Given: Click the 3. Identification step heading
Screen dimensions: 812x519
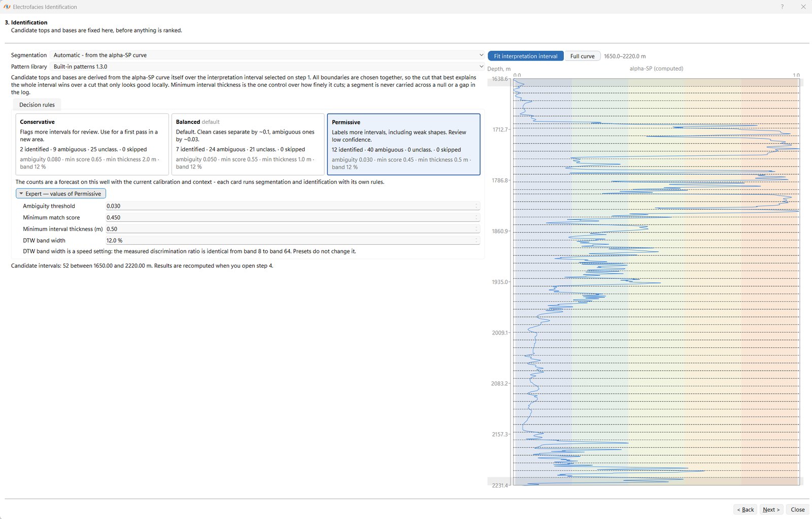Looking at the screenshot, I should click(26, 22).
